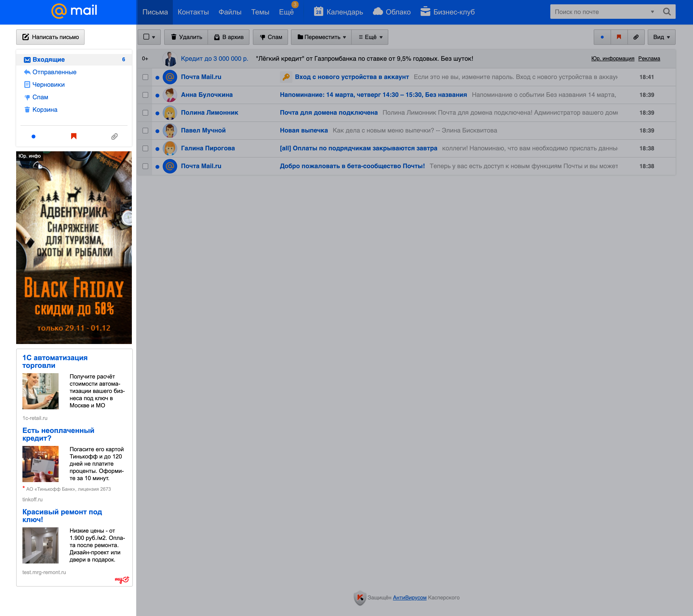Expand the Переместить dropdown

pyautogui.click(x=321, y=37)
